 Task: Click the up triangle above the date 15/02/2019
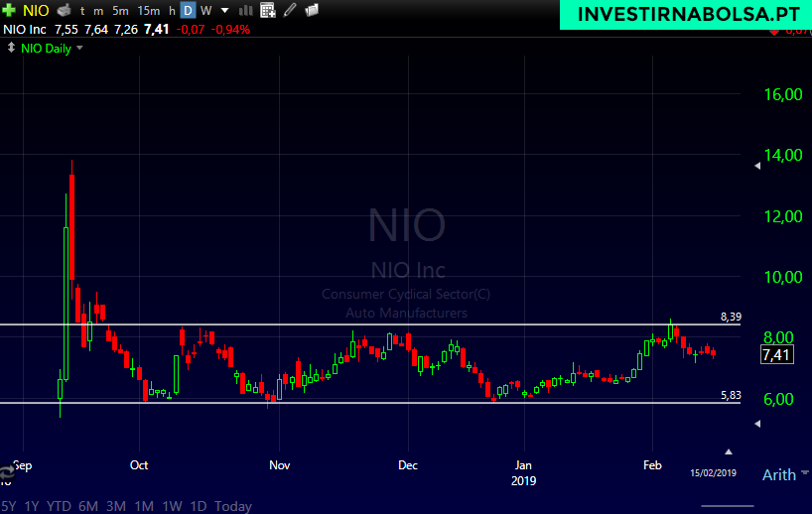tap(729, 451)
